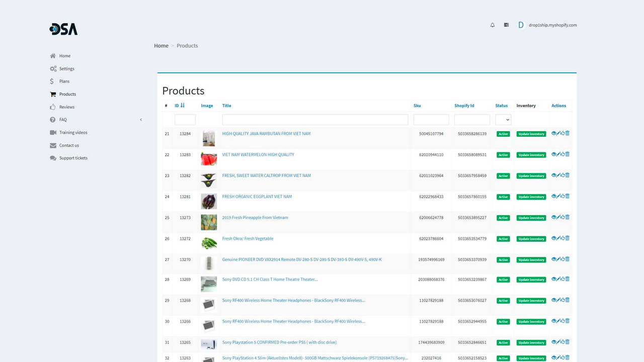Open the FRESH, SWEET WATER CALTROP product link

[x=266, y=175]
